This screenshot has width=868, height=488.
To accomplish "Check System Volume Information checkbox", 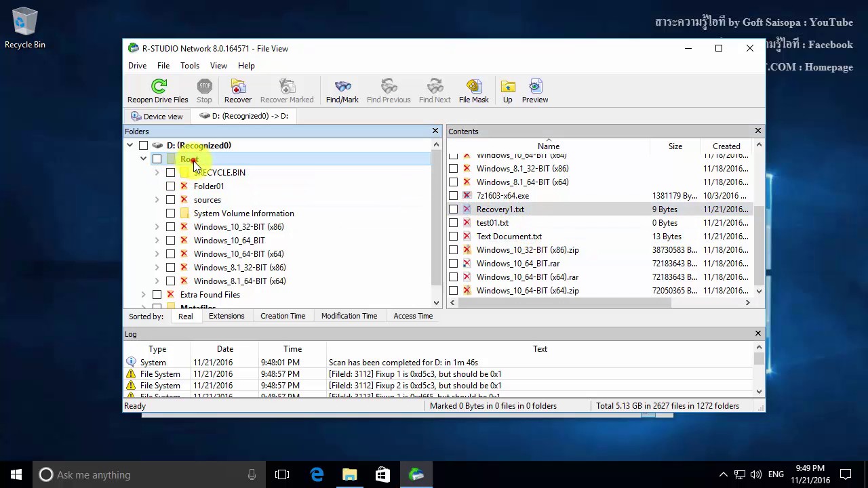I will pos(170,213).
